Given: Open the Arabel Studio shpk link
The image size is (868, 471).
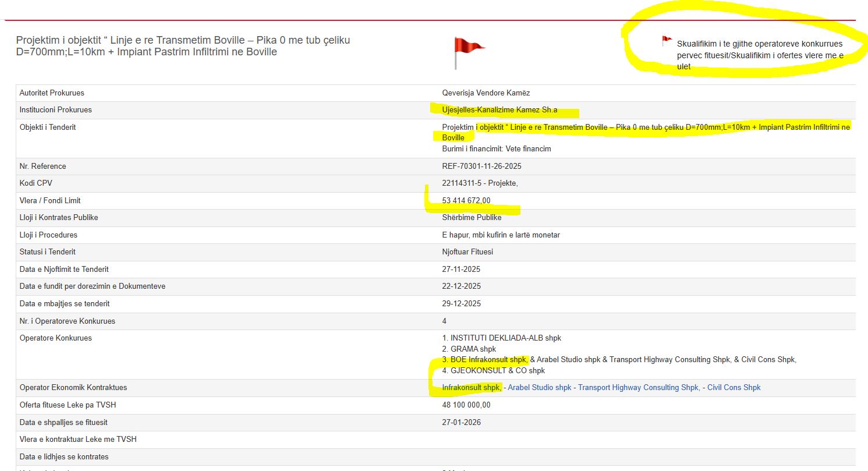Looking at the screenshot, I should coord(539,388).
